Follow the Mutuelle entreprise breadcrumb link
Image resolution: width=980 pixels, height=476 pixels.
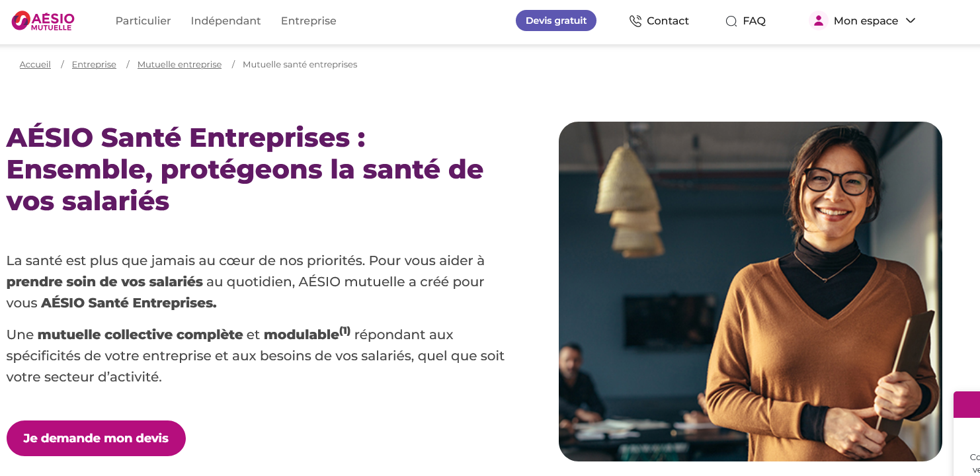[x=179, y=64]
